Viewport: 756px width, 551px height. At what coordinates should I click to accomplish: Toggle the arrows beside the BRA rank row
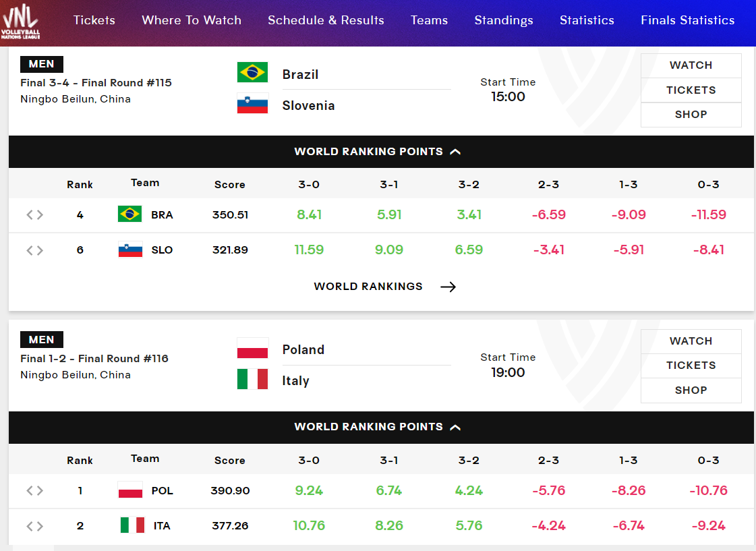(x=35, y=215)
